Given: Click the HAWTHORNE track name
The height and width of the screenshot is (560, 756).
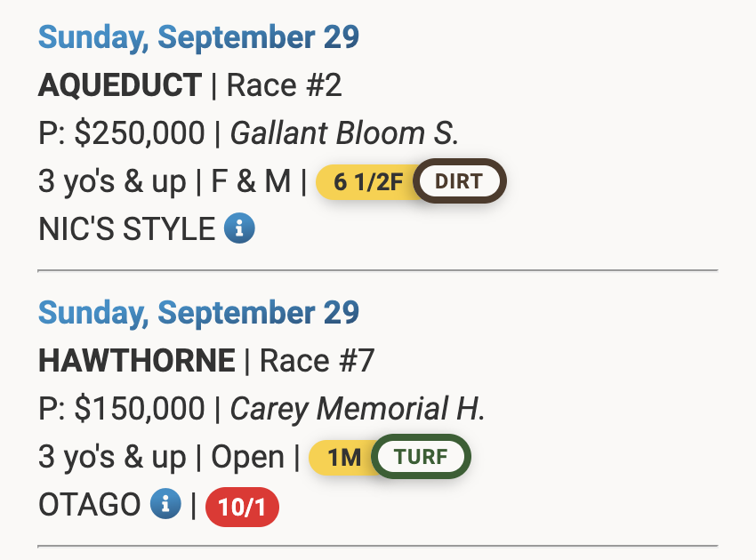Looking at the screenshot, I should [137, 361].
